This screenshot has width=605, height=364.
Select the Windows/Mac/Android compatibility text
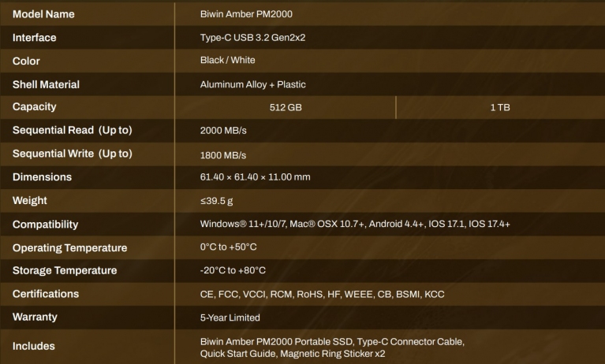(355, 224)
